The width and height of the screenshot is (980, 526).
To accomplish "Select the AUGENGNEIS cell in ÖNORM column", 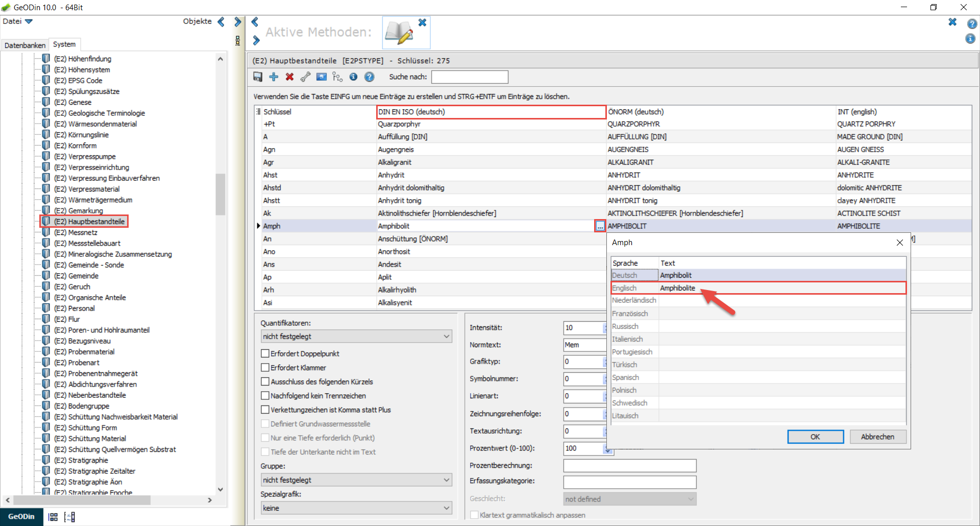I will tap(721, 150).
